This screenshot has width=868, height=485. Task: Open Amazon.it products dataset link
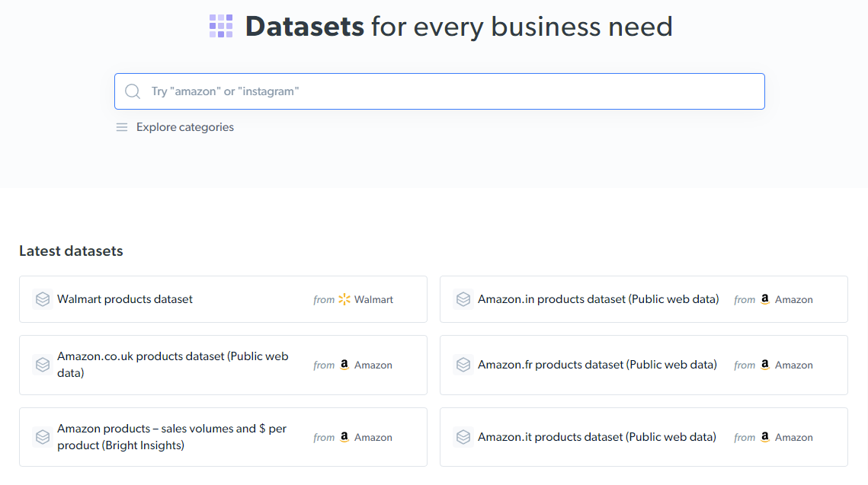coord(597,437)
